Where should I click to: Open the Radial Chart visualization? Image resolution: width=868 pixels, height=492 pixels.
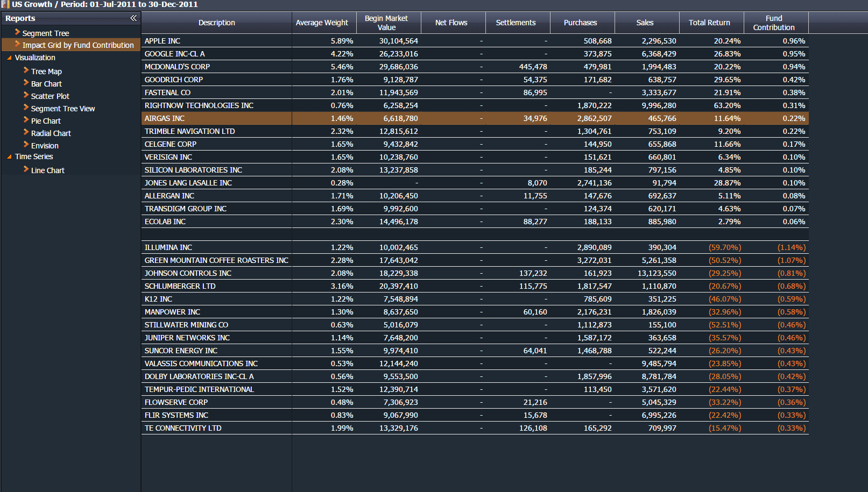tap(51, 133)
